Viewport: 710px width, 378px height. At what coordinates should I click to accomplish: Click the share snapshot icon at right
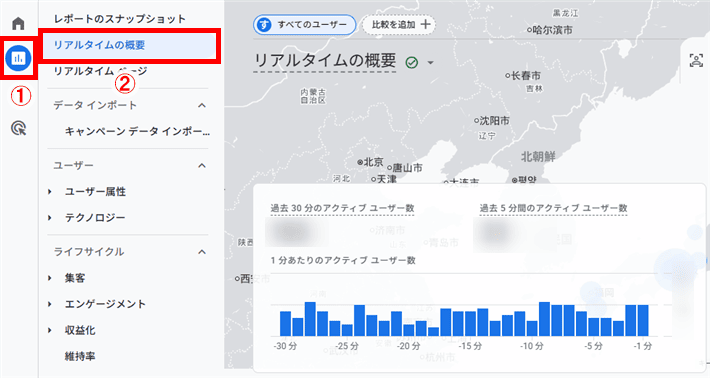pos(696,60)
